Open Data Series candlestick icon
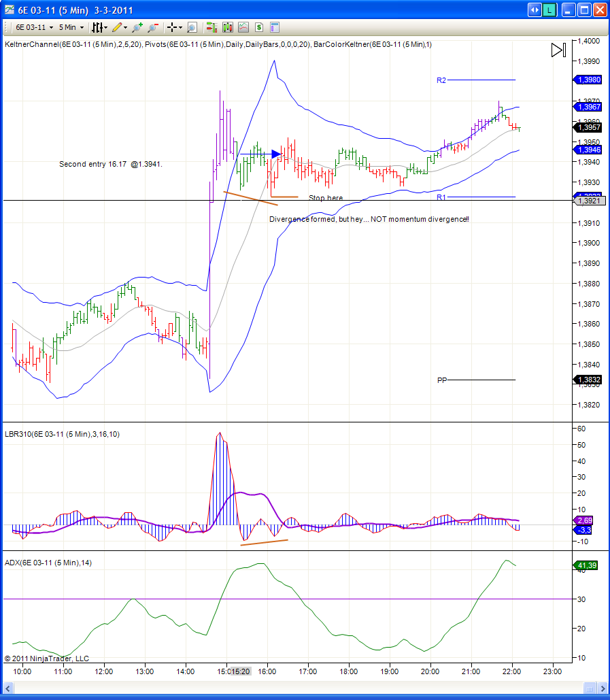The width and height of the screenshot is (610, 700). point(228,27)
